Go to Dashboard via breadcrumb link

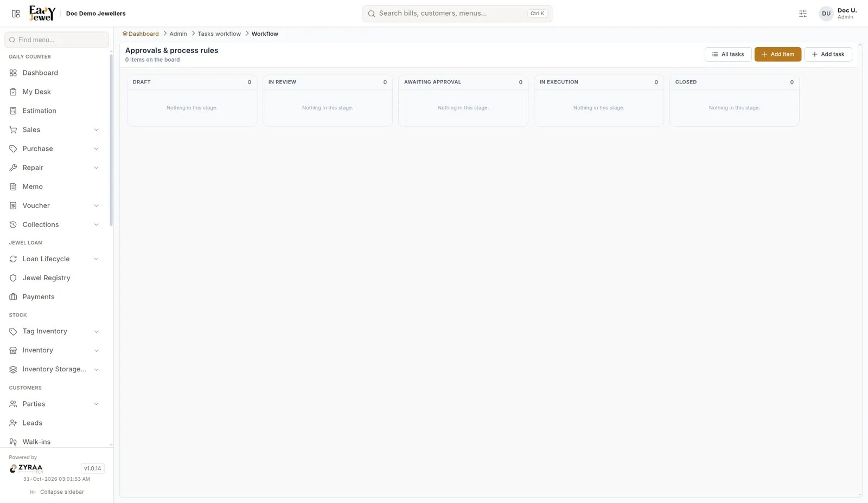(x=141, y=34)
